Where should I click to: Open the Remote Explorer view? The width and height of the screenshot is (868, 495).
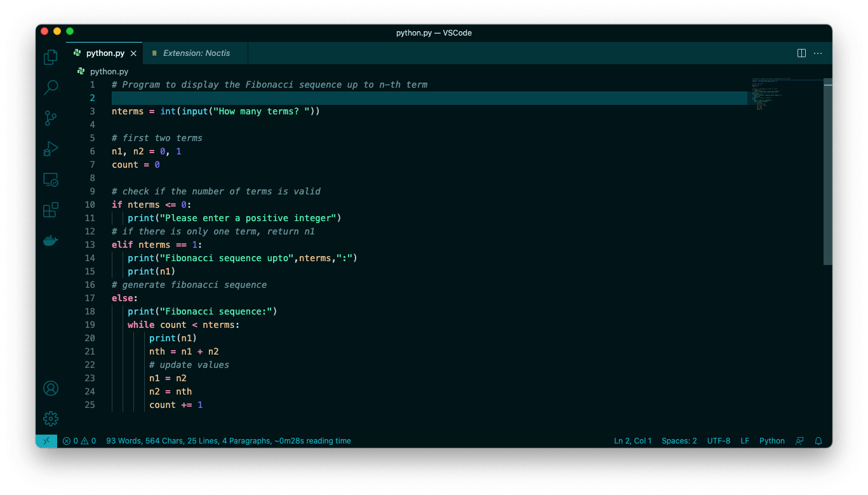[x=51, y=180]
